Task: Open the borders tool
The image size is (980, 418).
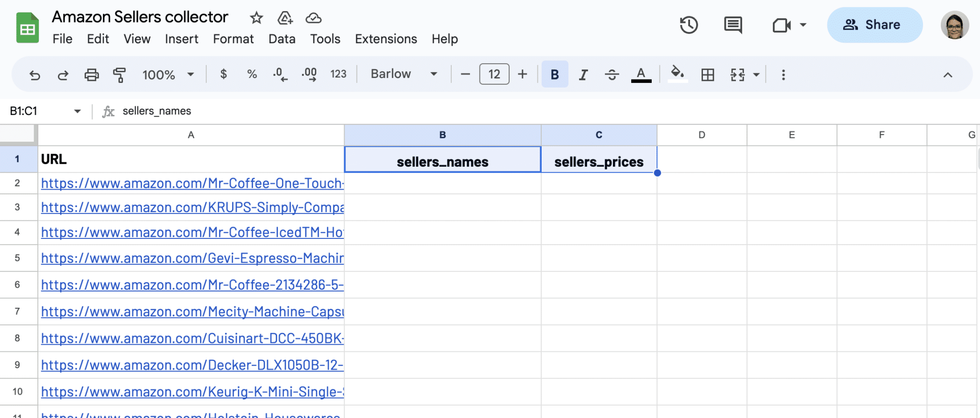Action: 708,75
